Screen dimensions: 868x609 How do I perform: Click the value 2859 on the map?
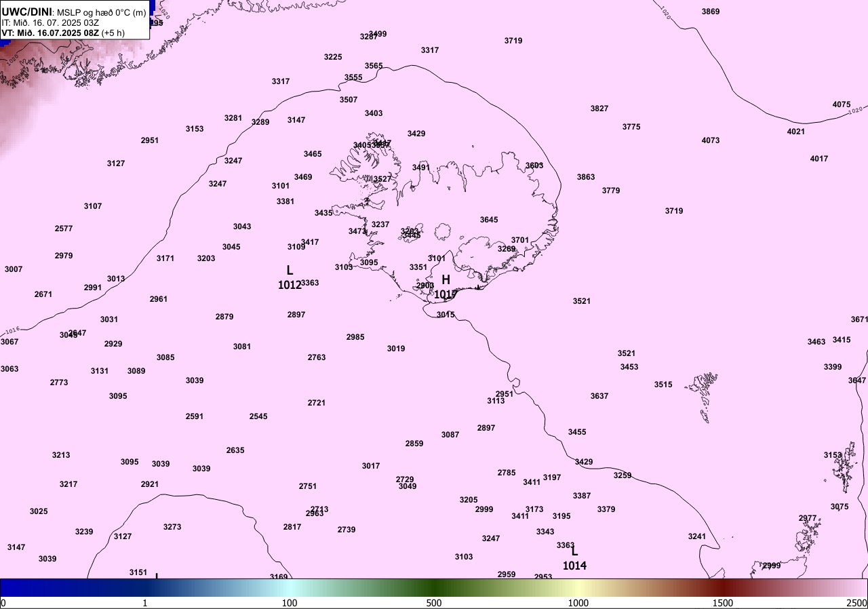point(414,444)
